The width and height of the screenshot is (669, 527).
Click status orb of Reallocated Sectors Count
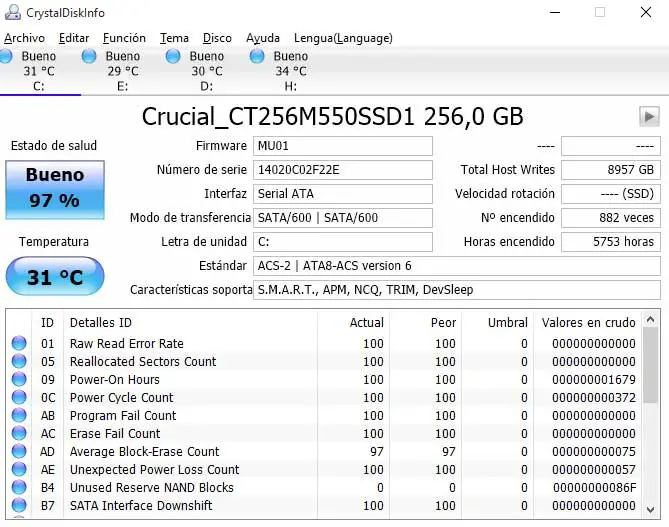(19, 361)
